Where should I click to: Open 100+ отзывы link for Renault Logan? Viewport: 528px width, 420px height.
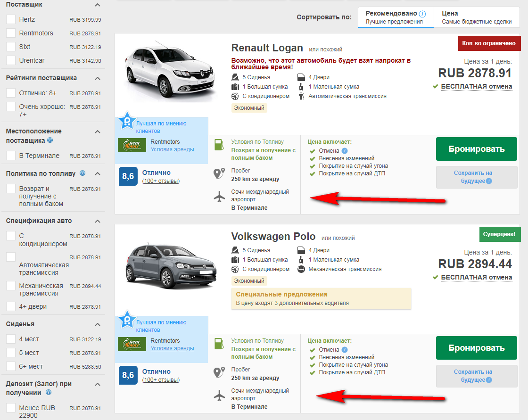coord(161,181)
